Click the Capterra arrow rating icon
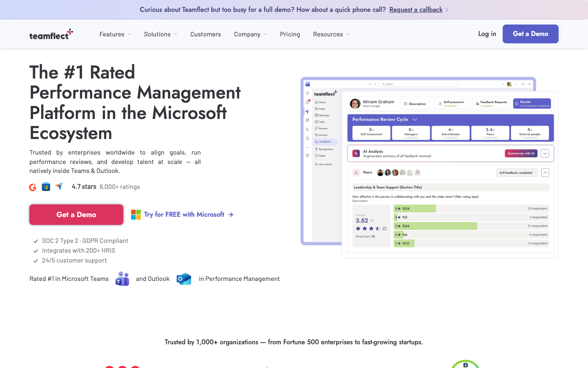This screenshot has height=368, width=588. point(59,186)
